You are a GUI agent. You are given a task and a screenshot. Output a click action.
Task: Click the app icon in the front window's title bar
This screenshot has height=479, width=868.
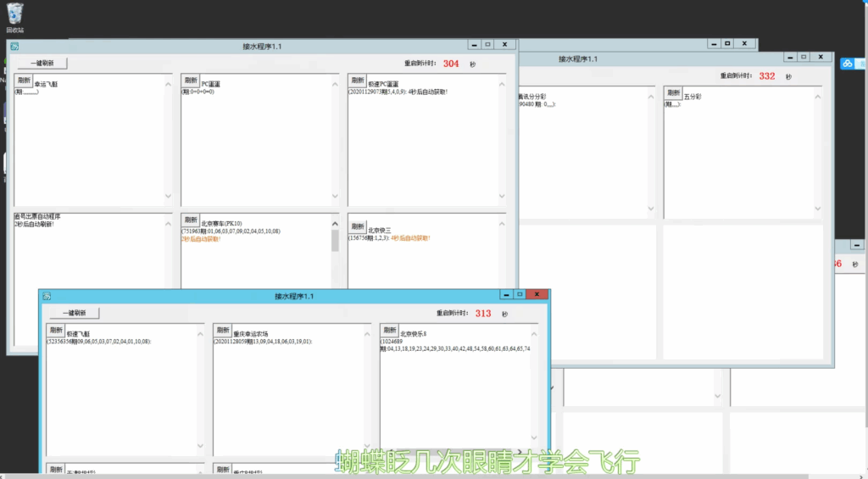coord(47,296)
